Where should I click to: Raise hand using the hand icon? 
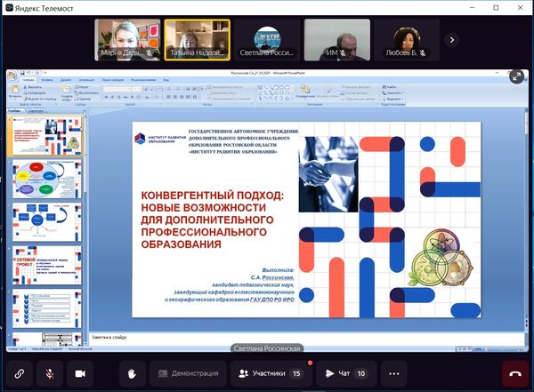(132, 373)
